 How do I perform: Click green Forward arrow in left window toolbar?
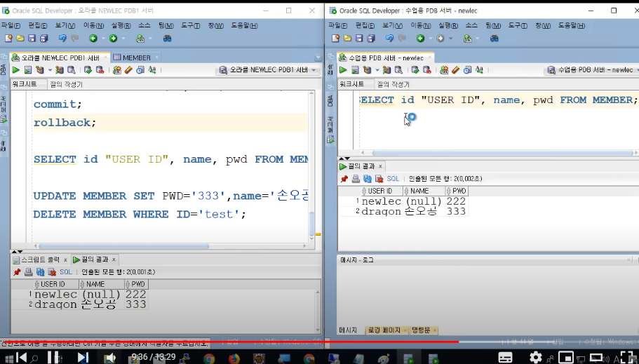[114, 39]
